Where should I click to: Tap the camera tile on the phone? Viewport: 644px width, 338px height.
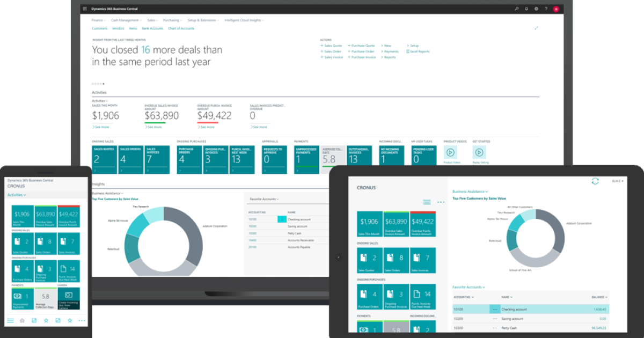click(69, 299)
